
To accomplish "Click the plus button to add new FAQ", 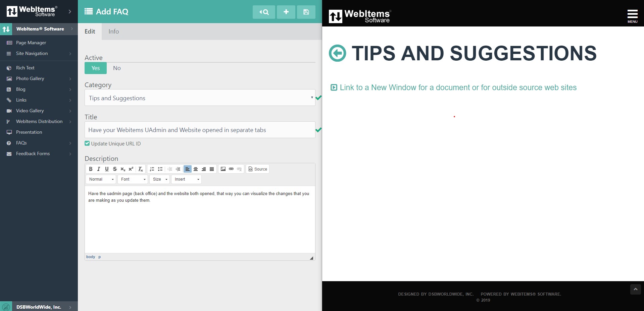I will [x=286, y=12].
